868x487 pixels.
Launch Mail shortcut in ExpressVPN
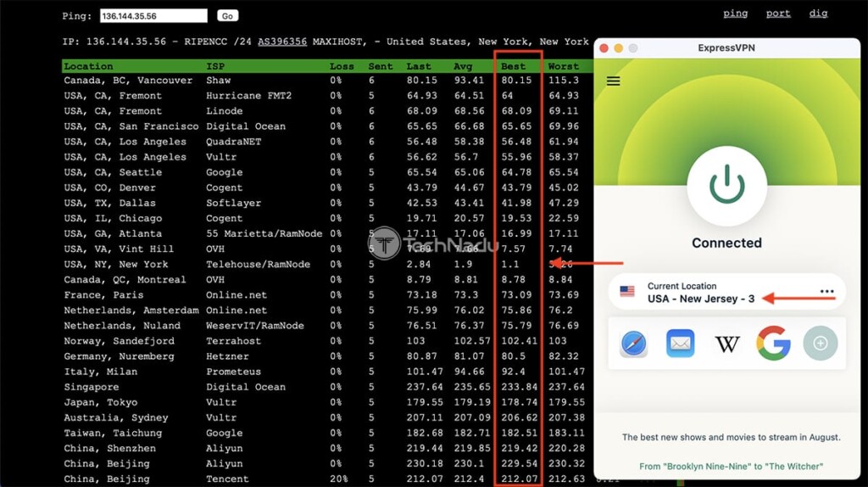coord(681,344)
